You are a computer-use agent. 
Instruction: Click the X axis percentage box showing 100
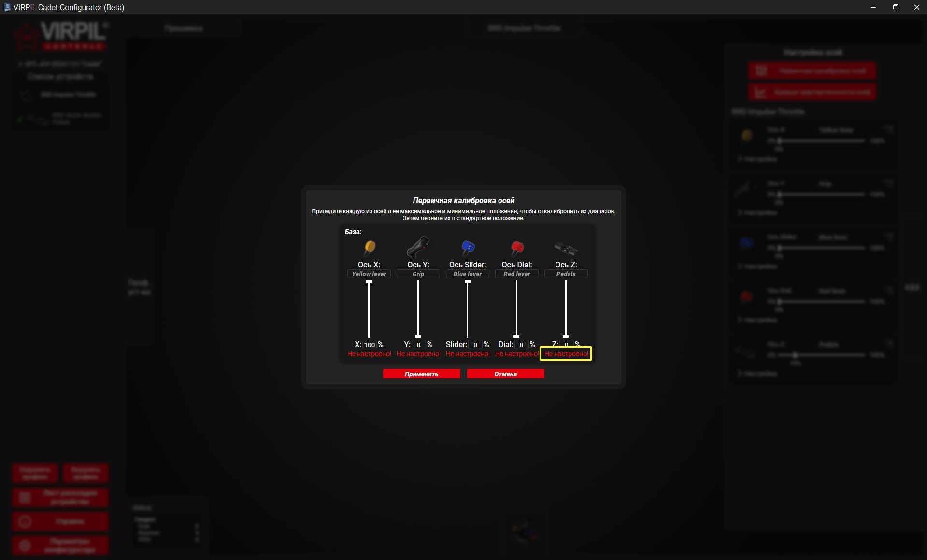point(370,345)
